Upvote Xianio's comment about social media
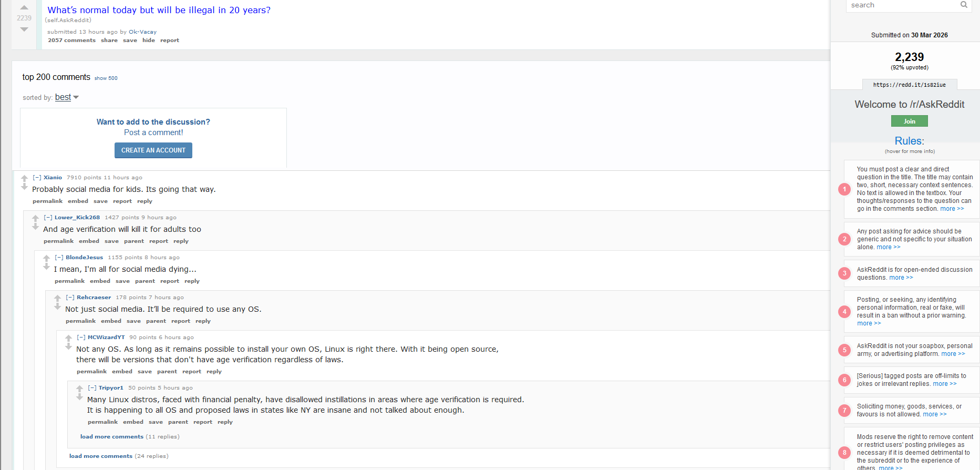The width and height of the screenshot is (980, 470). tap(24, 178)
